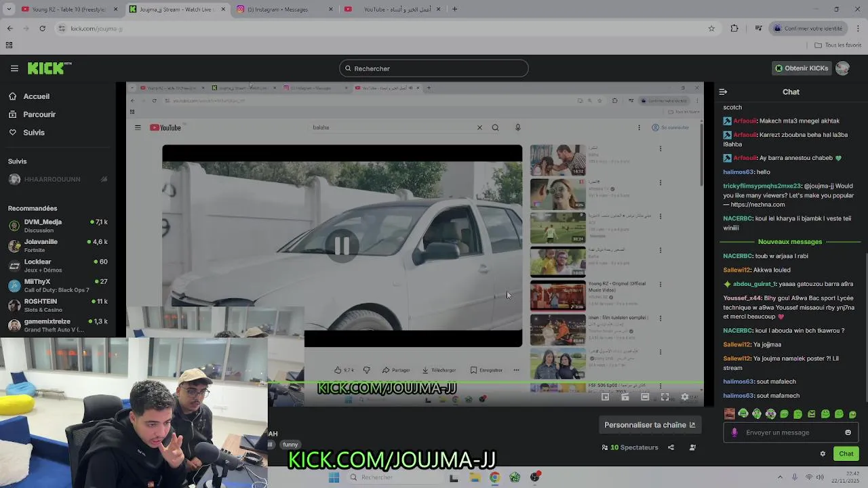Open a new browser tab
Viewport: 868px width, 488px height.
(x=454, y=9)
